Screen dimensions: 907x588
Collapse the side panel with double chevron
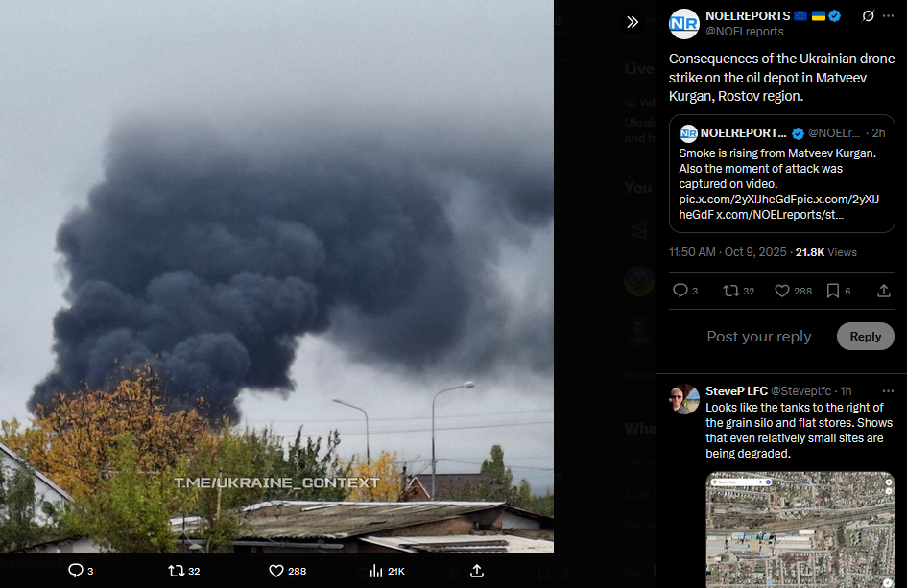(633, 22)
